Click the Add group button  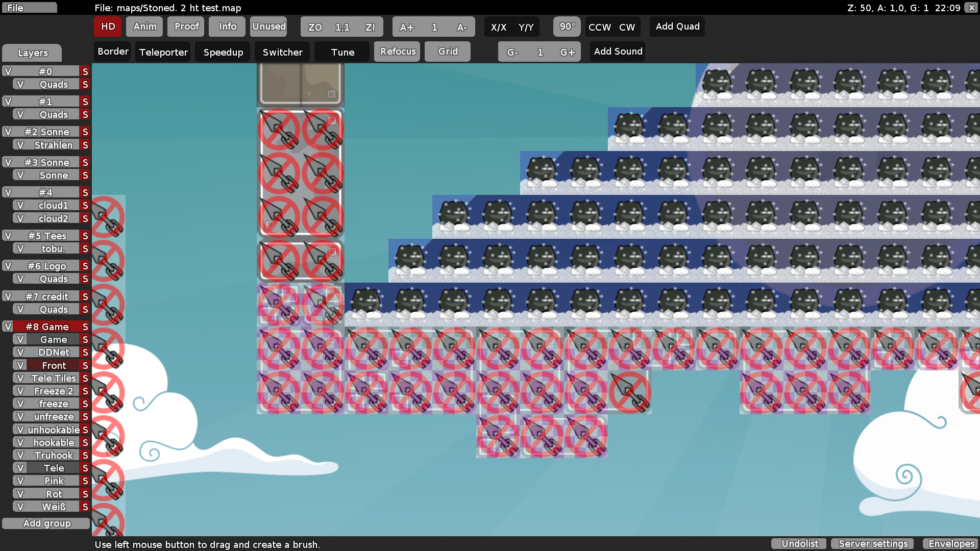point(46,523)
